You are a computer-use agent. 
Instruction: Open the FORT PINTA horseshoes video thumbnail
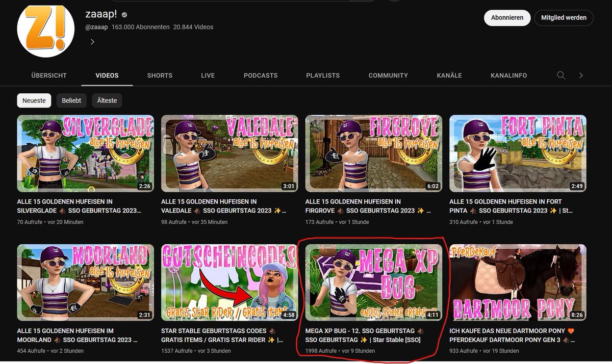[517, 153]
